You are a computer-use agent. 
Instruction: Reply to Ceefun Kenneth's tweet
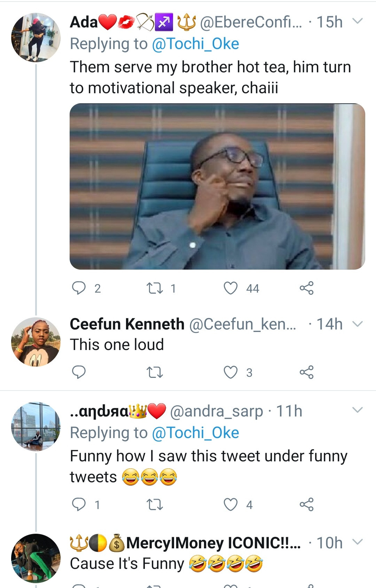(x=79, y=372)
